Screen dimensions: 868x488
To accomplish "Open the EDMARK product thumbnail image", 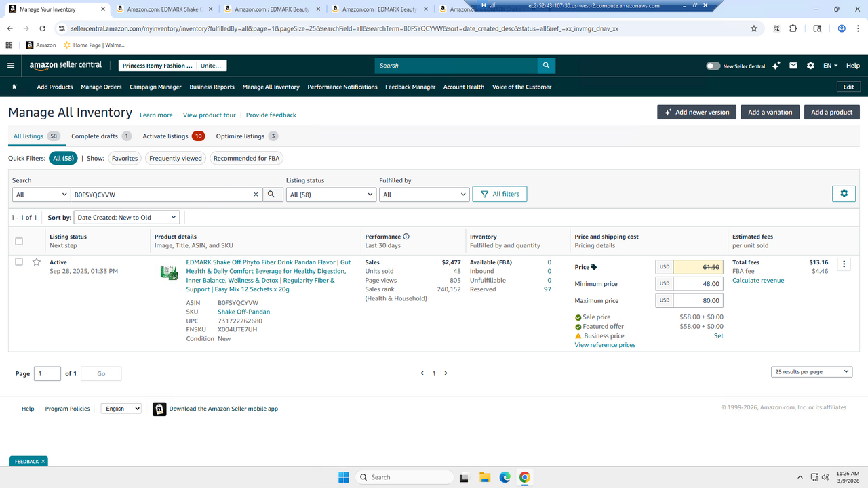I will coord(169,272).
